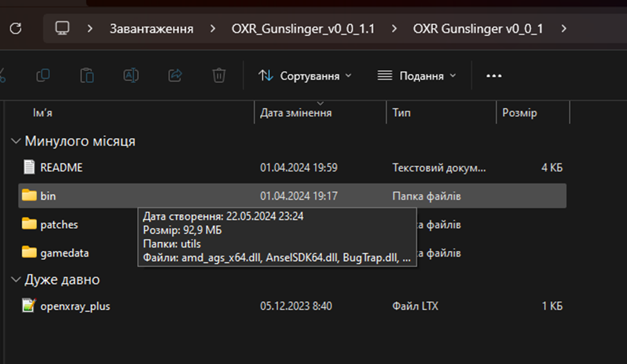Sort by Дата змінення column header
627x364 pixels.
296,113
